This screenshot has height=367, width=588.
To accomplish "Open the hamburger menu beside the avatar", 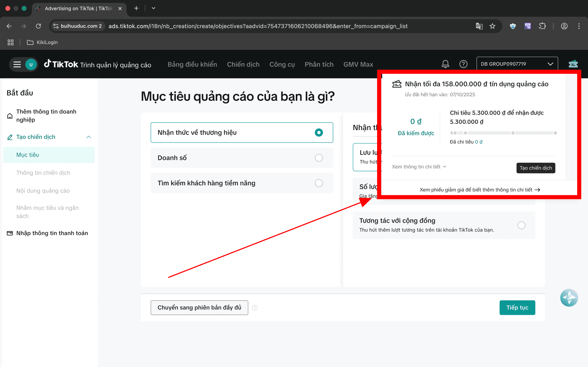I will [x=17, y=64].
